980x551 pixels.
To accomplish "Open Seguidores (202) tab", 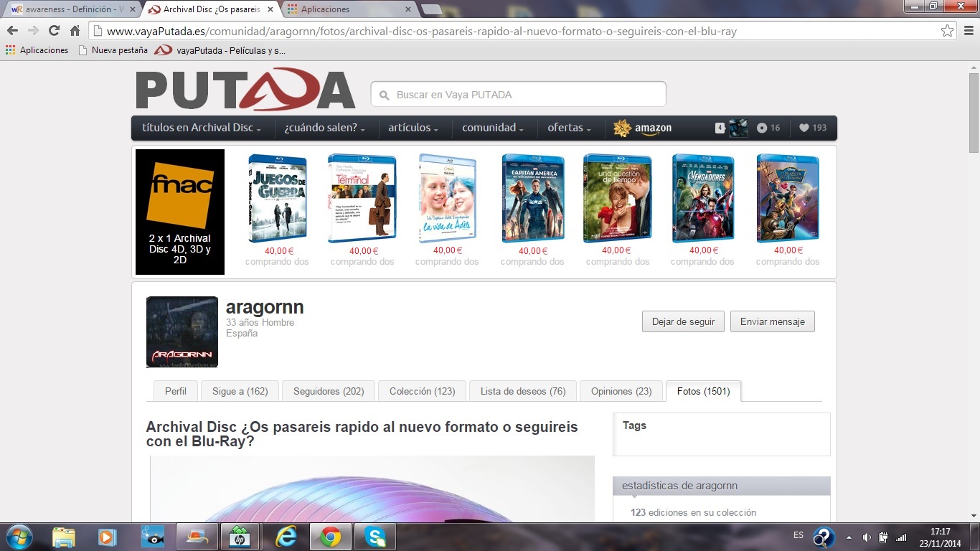I will pos(329,391).
